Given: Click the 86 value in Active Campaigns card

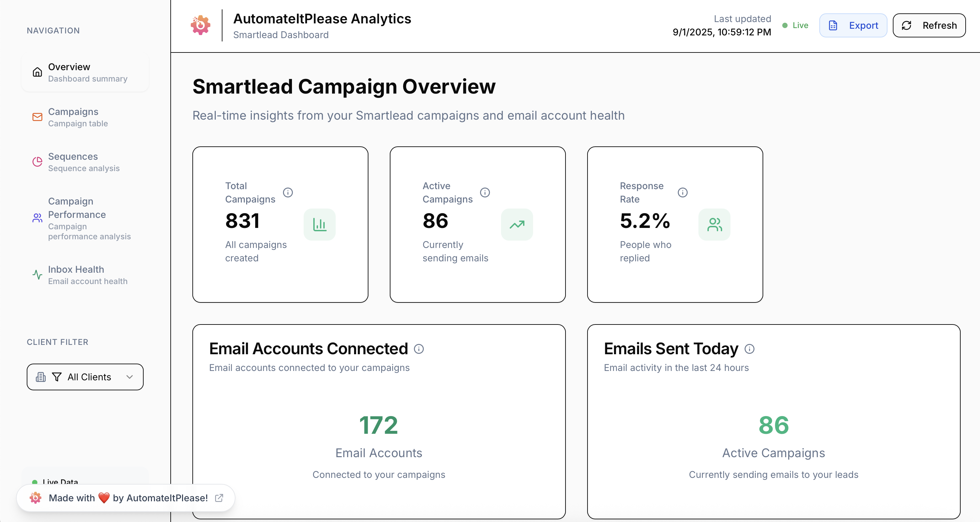Looking at the screenshot, I should point(435,221).
